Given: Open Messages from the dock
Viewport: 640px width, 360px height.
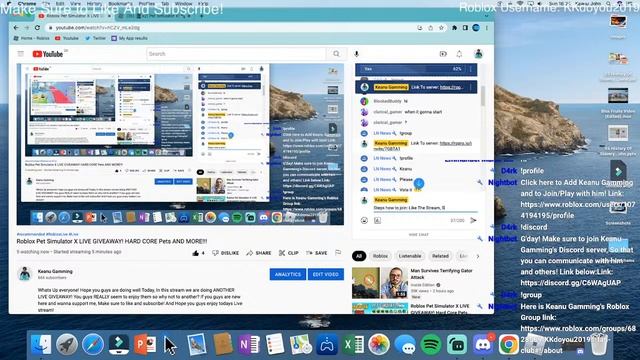Looking at the screenshot, I should pos(405,345).
